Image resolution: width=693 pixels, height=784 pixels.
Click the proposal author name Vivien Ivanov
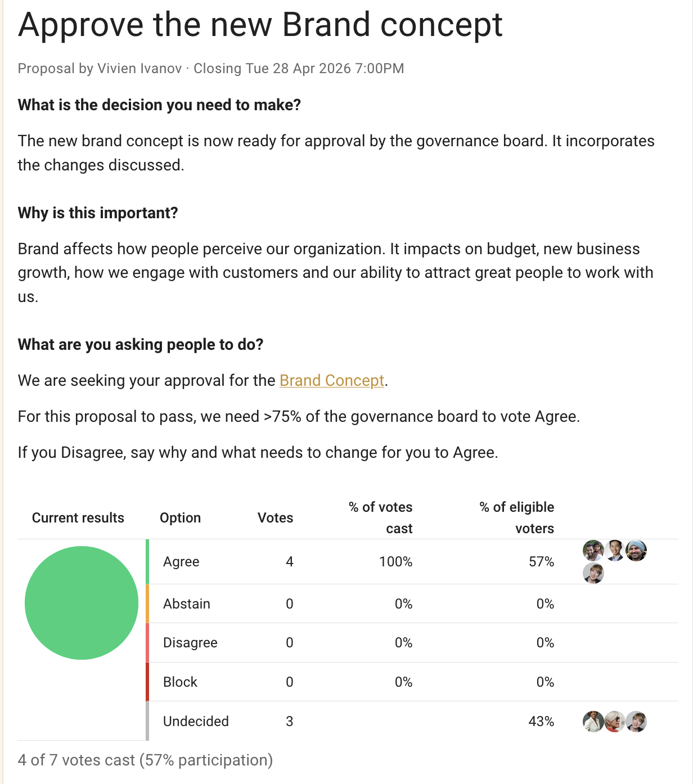point(139,69)
